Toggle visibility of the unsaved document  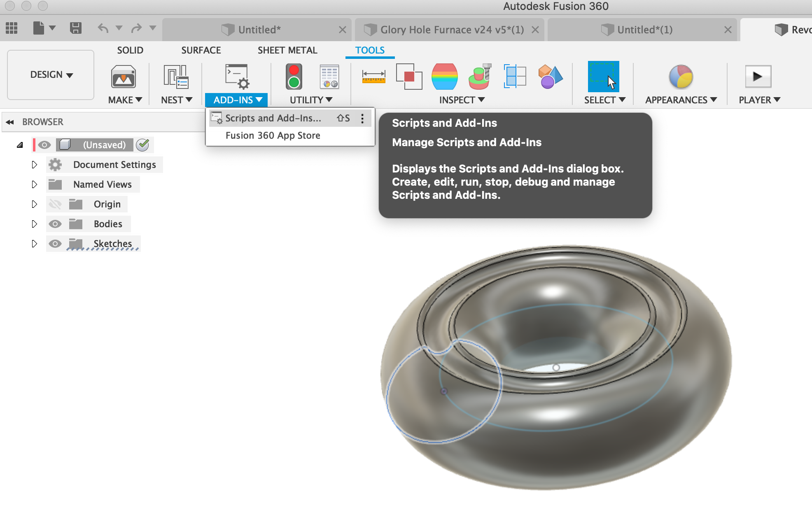coord(44,144)
